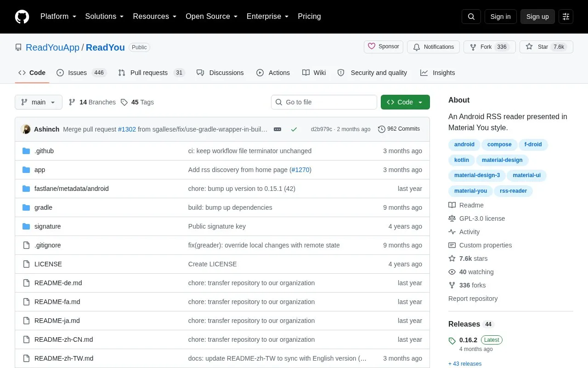View the commit status green checkmark

tap(294, 129)
